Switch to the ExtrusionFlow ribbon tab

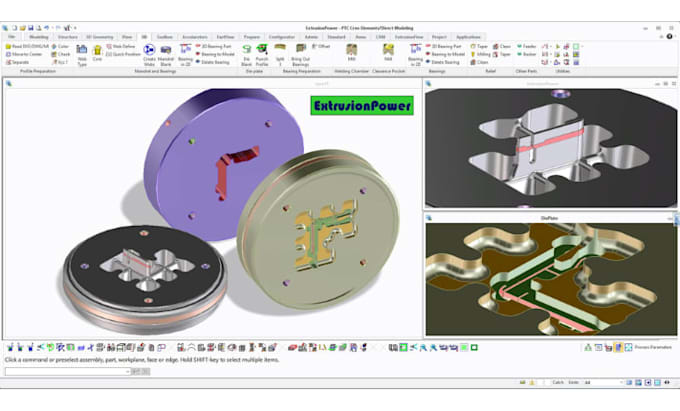409,37
